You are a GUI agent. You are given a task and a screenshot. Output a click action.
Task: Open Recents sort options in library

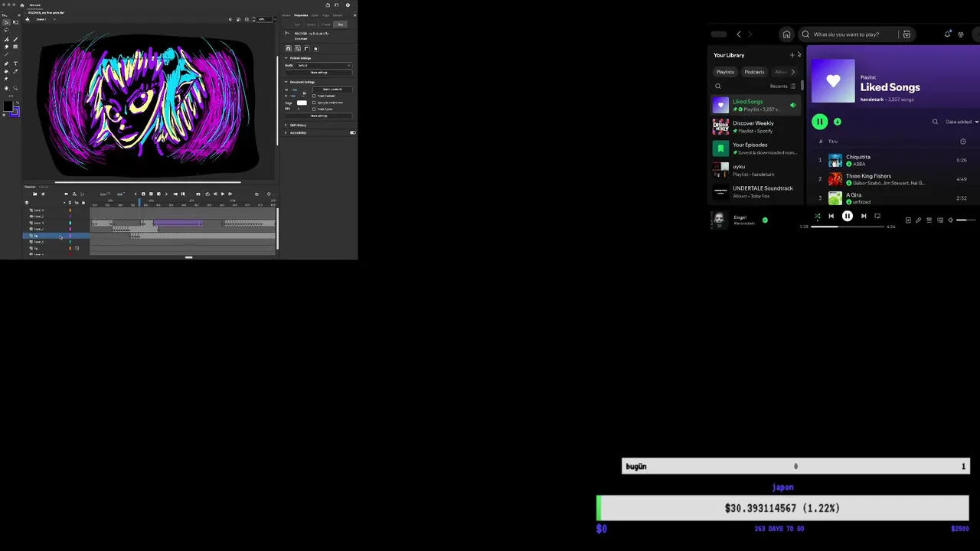tap(783, 86)
